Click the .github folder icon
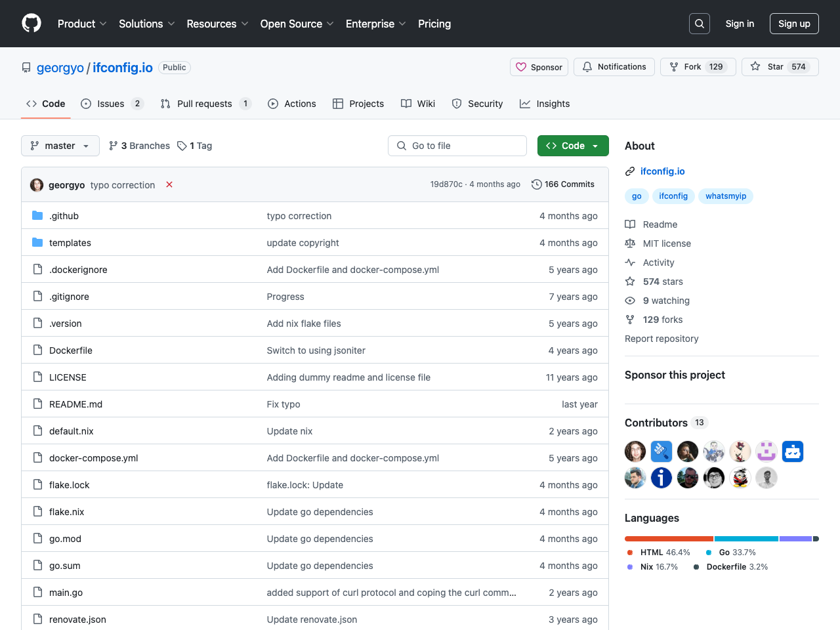 click(37, 215)
